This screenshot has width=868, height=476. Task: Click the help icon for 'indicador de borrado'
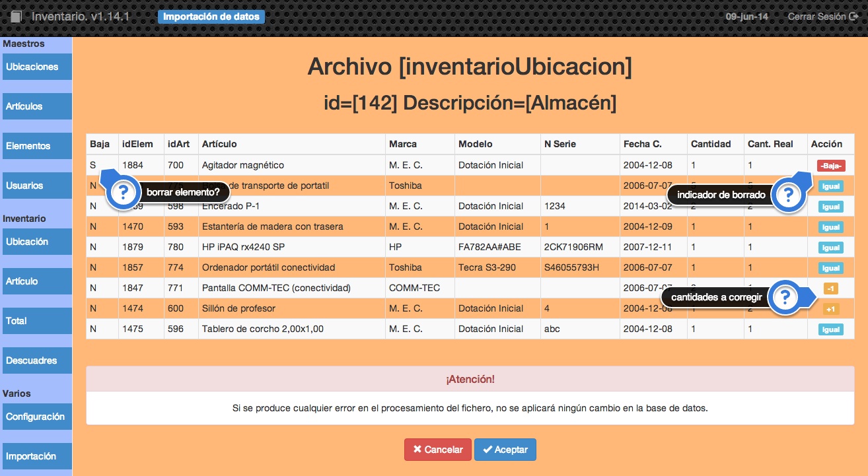pos(788,195)
